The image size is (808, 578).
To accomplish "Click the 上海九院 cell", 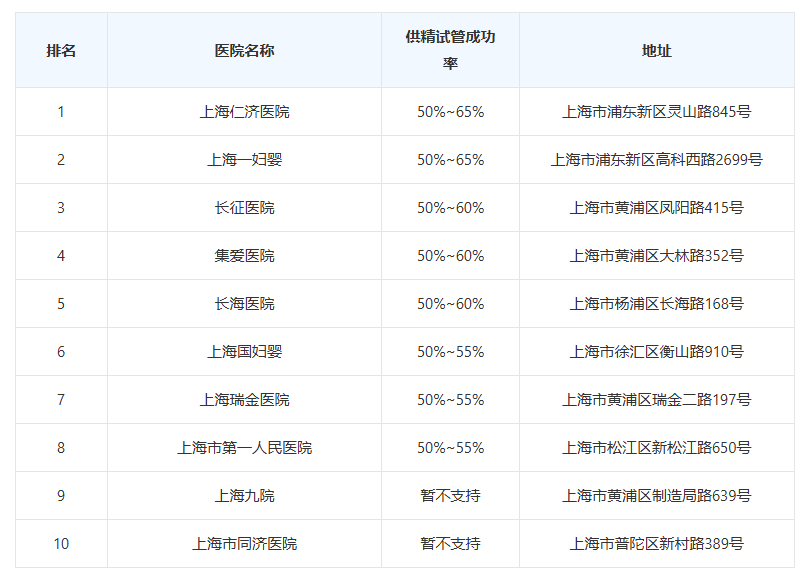I will [x=244, y=495].
